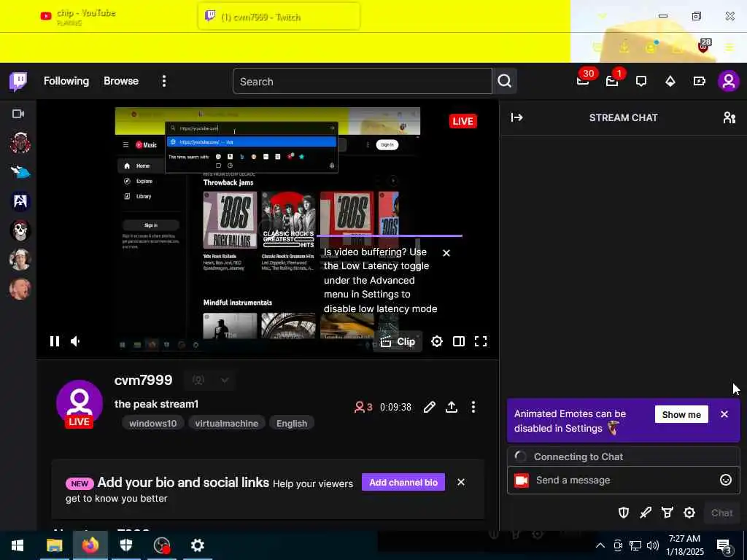This screenshot has width=747, height=560.
Task: Open File Explorer from the taskbar
Action: pyautogui.click(x=54, y=545)
